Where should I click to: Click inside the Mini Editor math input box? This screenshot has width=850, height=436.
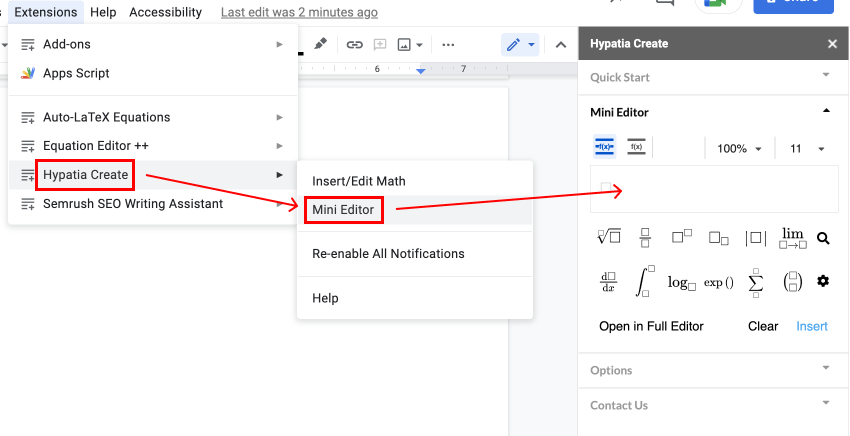(714, 189)
